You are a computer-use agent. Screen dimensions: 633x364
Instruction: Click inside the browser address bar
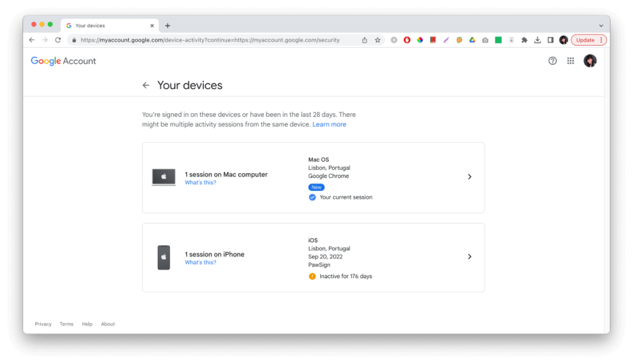216,40
